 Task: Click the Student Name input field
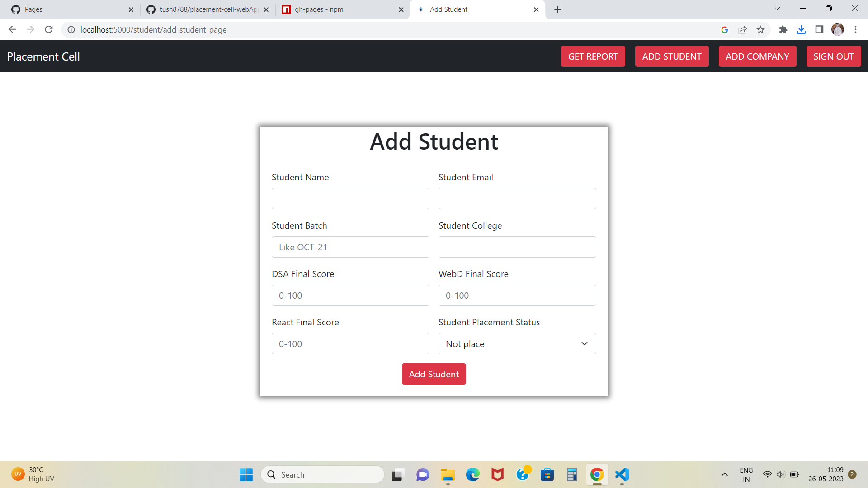pyautogui.click(x=350, y=198)
